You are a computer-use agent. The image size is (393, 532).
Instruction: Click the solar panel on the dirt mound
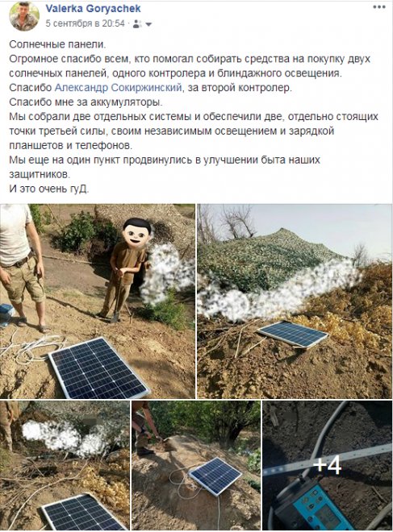[x=215, y=476]
